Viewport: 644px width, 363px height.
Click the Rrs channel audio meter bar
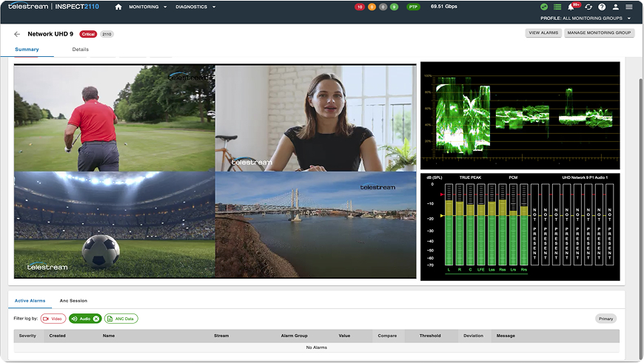[x=523, y=225]
